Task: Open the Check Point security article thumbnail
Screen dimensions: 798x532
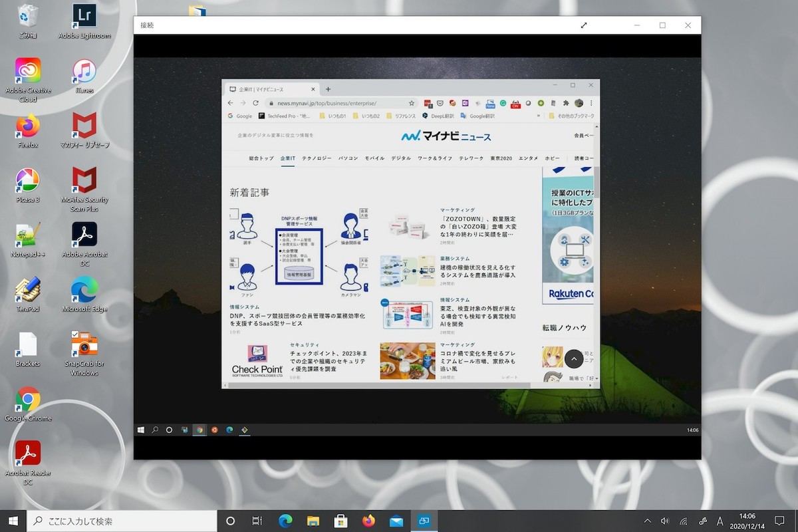Action: 257,361
